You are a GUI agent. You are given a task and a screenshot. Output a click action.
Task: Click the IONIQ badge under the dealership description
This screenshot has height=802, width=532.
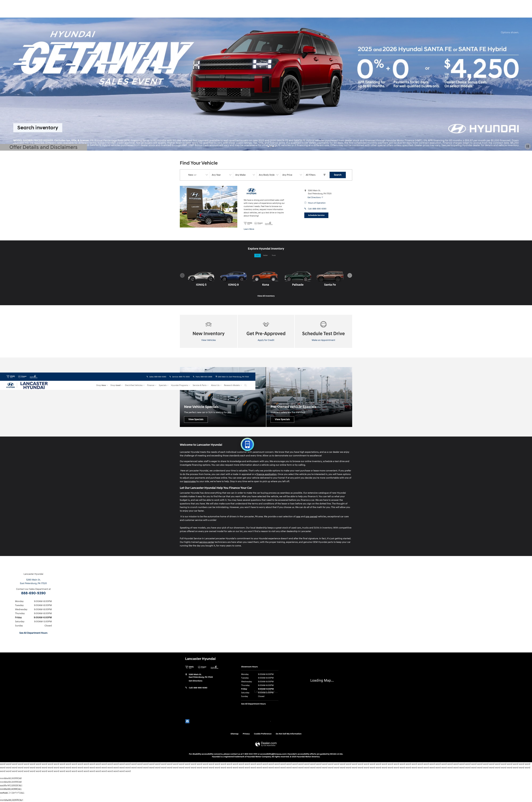[x=248, y=223]
